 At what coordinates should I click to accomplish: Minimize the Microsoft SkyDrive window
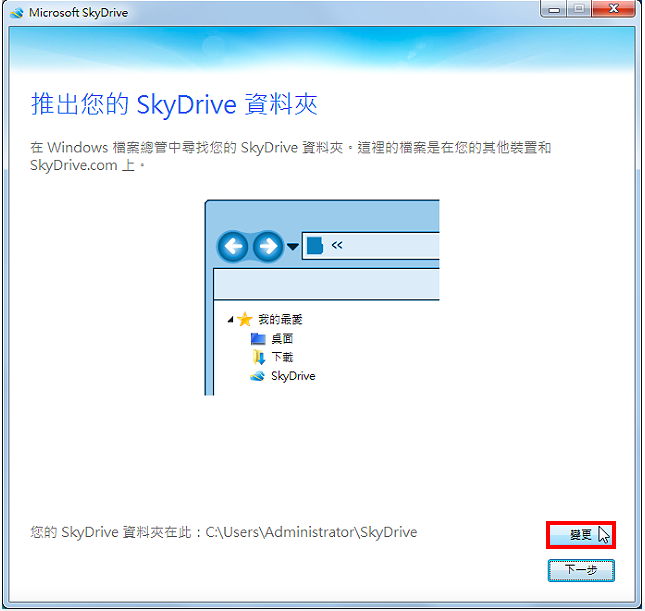(554, 9)
